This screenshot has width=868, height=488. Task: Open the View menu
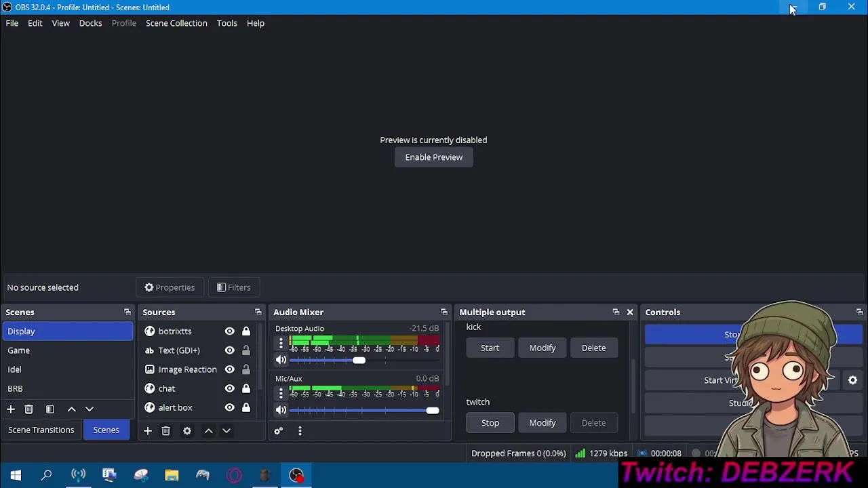coord(61,23)
